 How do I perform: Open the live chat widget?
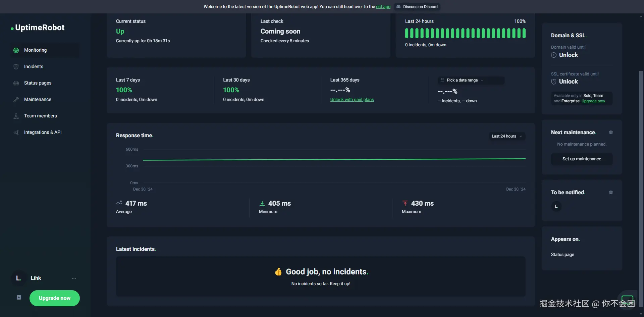[627, 300]
